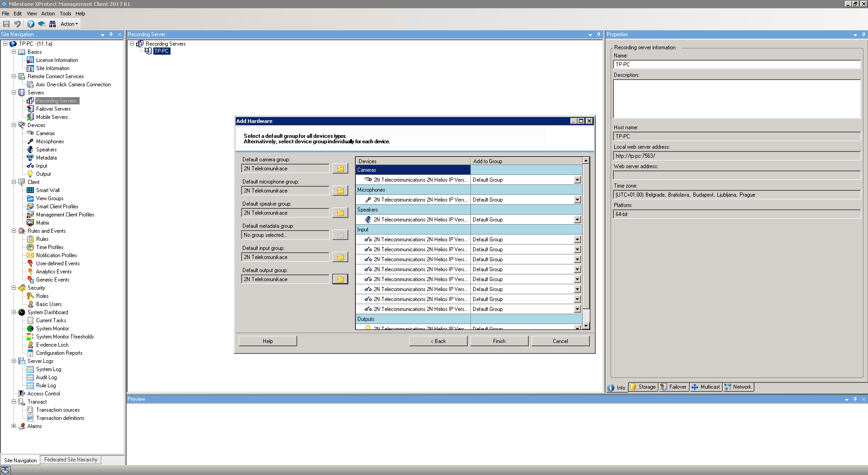868x475 pixels.
Task: Click the Save icon in the toolbar
Action: coord(6,24)
